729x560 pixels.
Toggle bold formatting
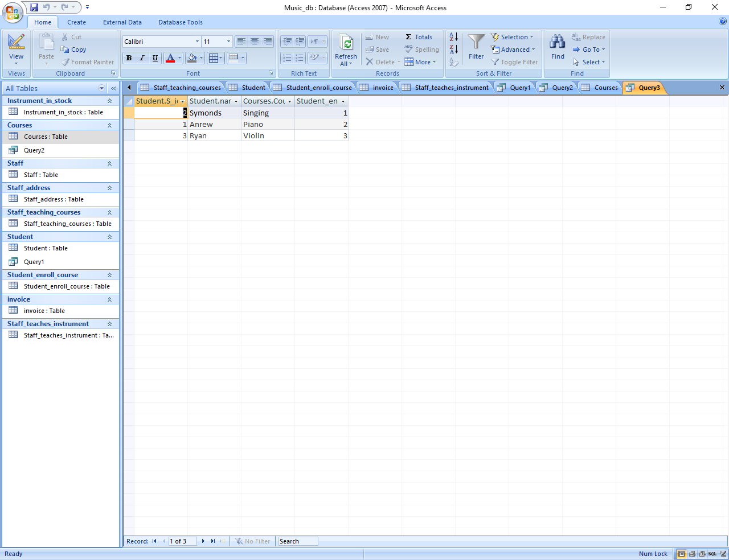coord(129,58)
